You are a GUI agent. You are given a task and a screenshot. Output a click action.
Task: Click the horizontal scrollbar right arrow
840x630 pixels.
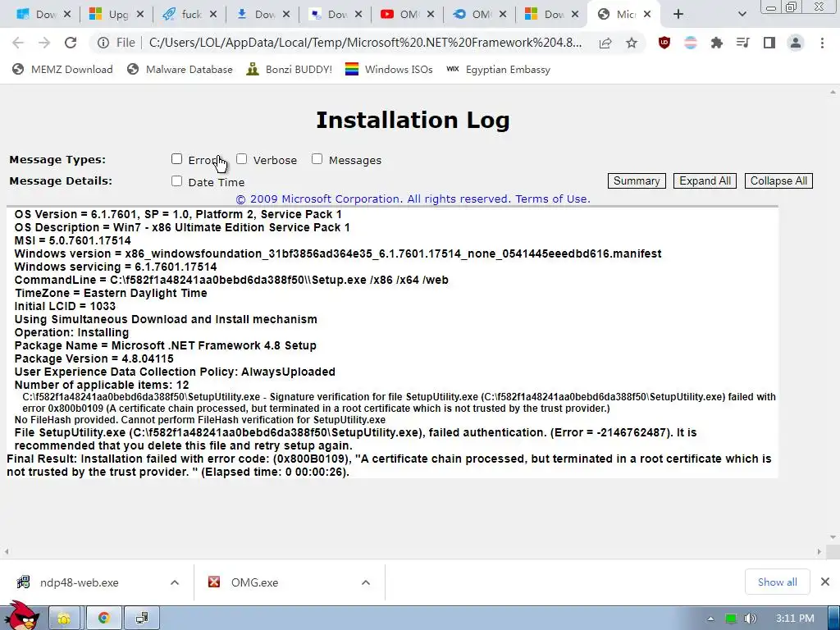tap(819, 551)
